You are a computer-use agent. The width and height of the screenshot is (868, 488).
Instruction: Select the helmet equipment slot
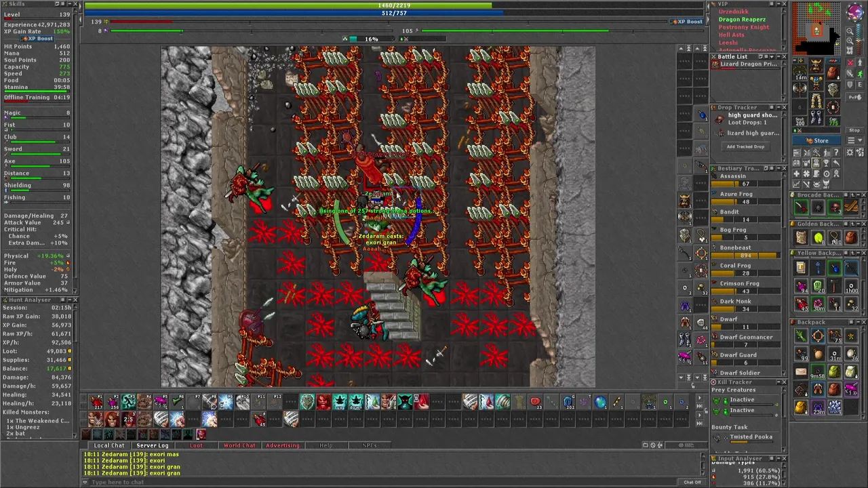[816, 66]
